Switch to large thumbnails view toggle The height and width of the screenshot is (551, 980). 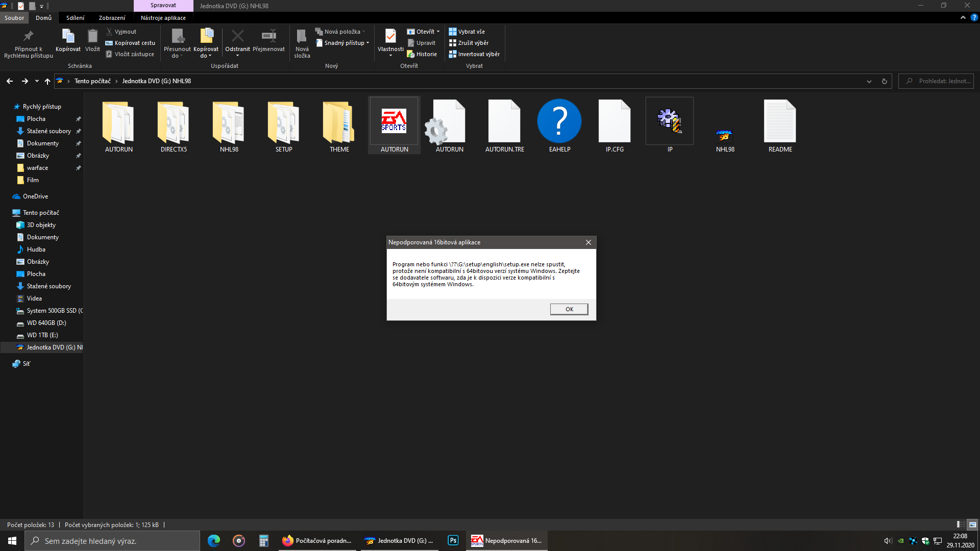[x=972, y=524]
